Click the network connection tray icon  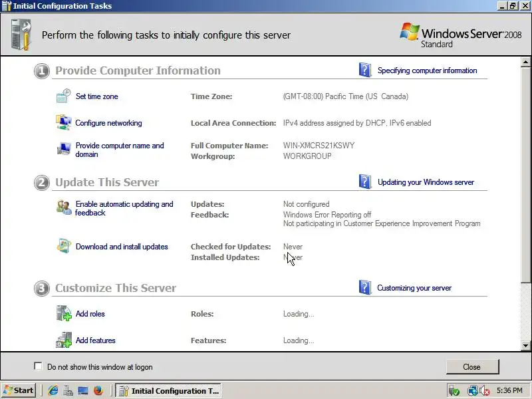coord(472,391)
